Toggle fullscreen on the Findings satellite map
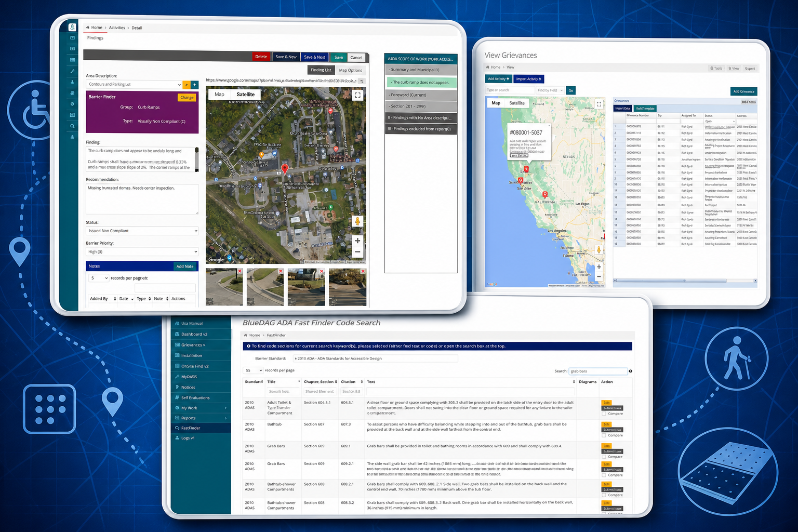This screenshot has width=798, height=532. click(357, 96)
